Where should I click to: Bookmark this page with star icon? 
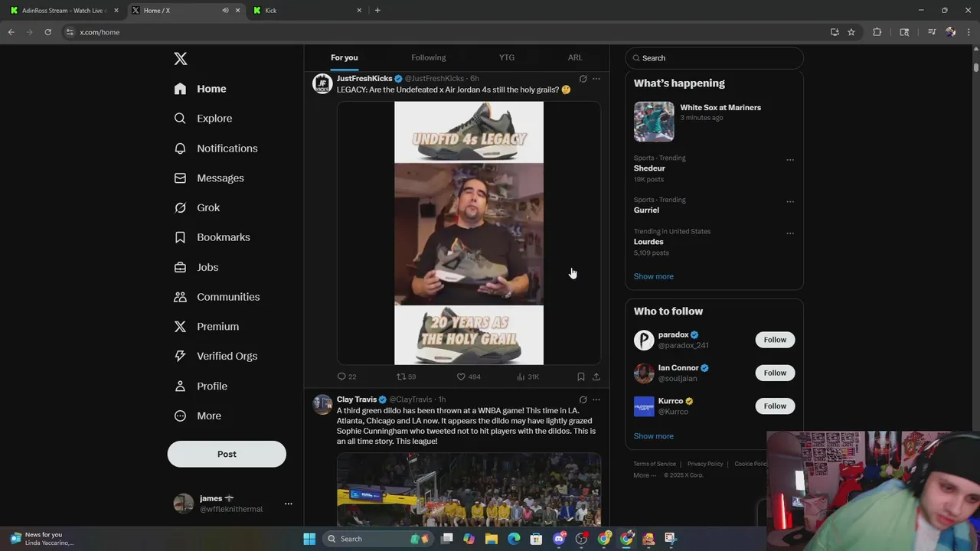(851, 32)
